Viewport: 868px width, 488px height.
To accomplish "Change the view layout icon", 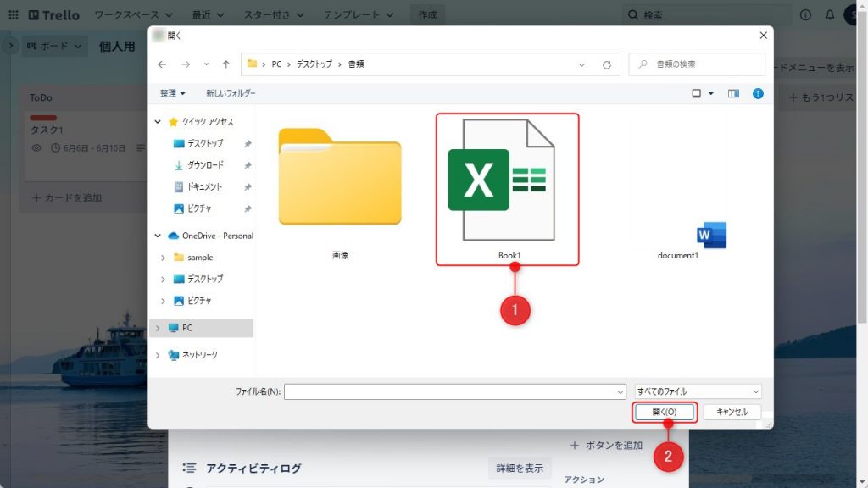I will 697,93.
